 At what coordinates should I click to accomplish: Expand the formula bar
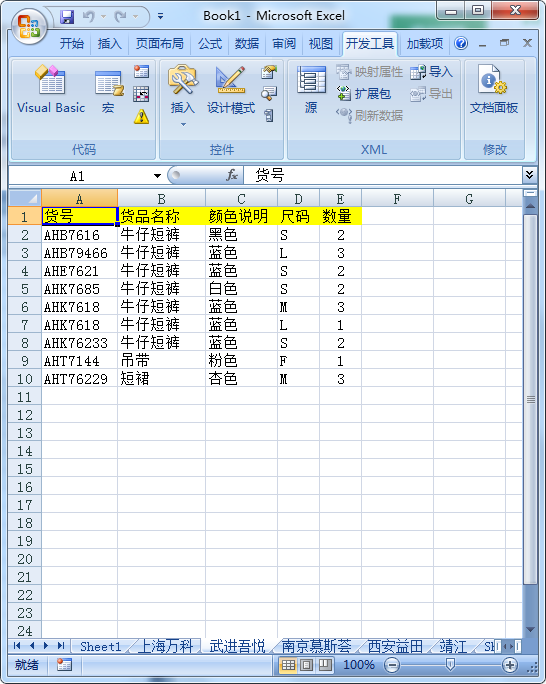click(x=529, y=175)
